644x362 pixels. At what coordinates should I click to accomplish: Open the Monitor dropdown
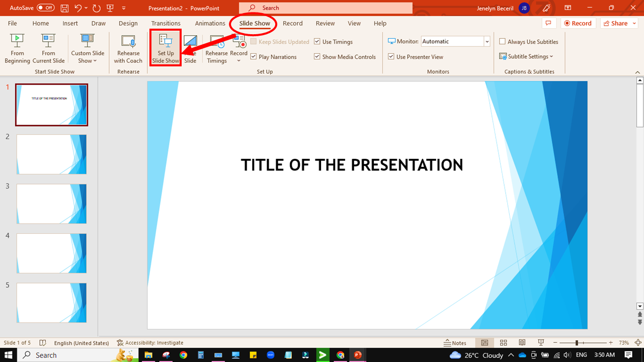click(487, 41)
